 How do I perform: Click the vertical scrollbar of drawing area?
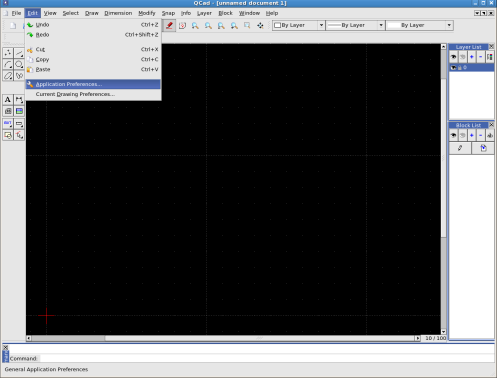[443, 189]
